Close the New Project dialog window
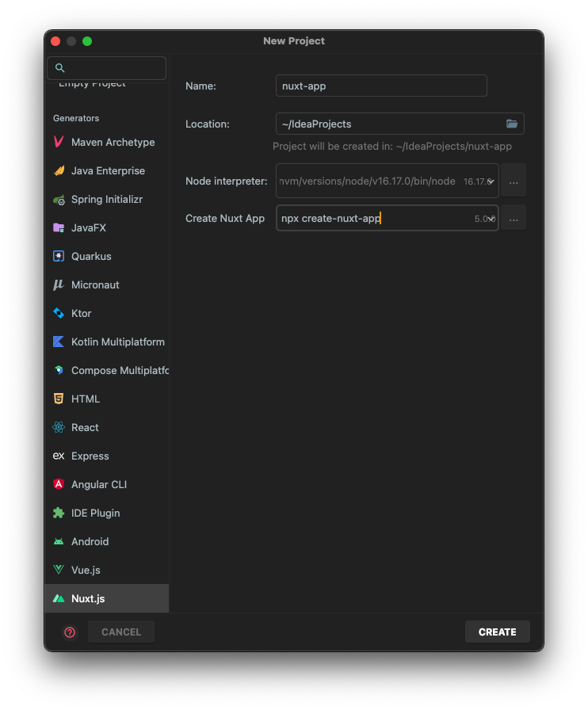This screenshot has width=588, height=710. (x=55, y=41)
